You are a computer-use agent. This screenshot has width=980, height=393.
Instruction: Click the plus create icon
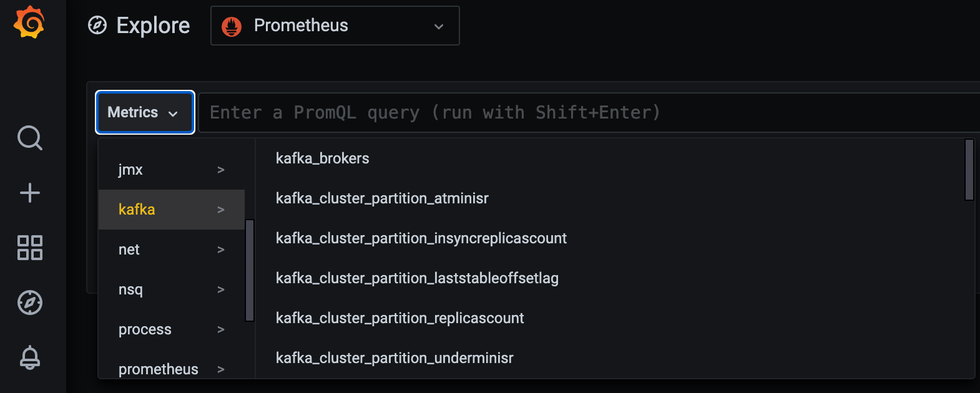pyautogui.click(x=29, y=193)
